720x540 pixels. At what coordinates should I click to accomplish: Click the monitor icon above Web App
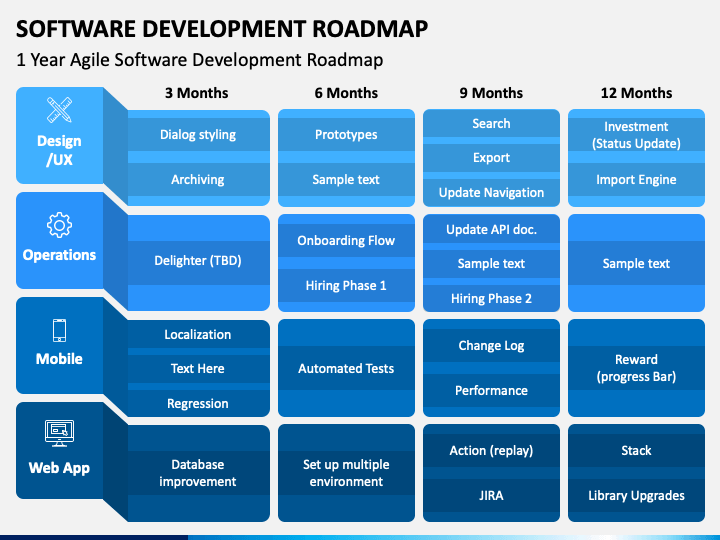pos(59,433)
